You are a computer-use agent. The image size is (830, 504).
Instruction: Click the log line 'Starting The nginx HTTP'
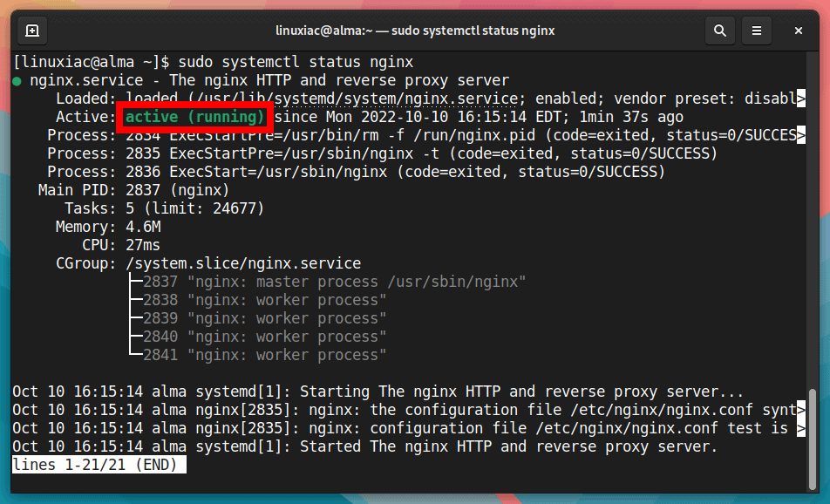click(378, 392)
